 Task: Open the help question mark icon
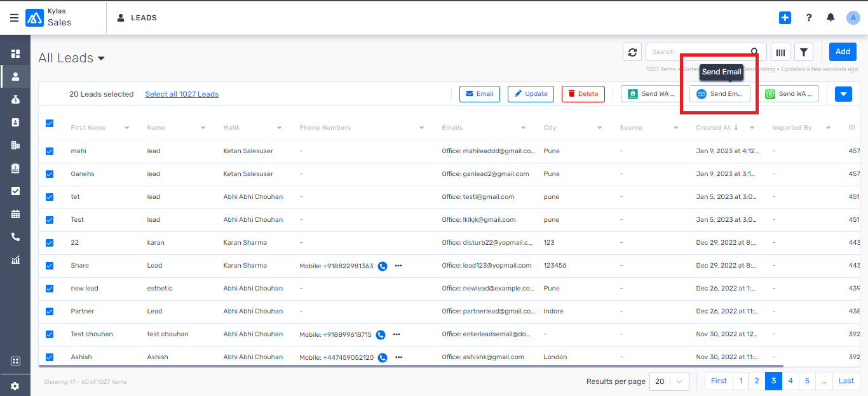809,18
